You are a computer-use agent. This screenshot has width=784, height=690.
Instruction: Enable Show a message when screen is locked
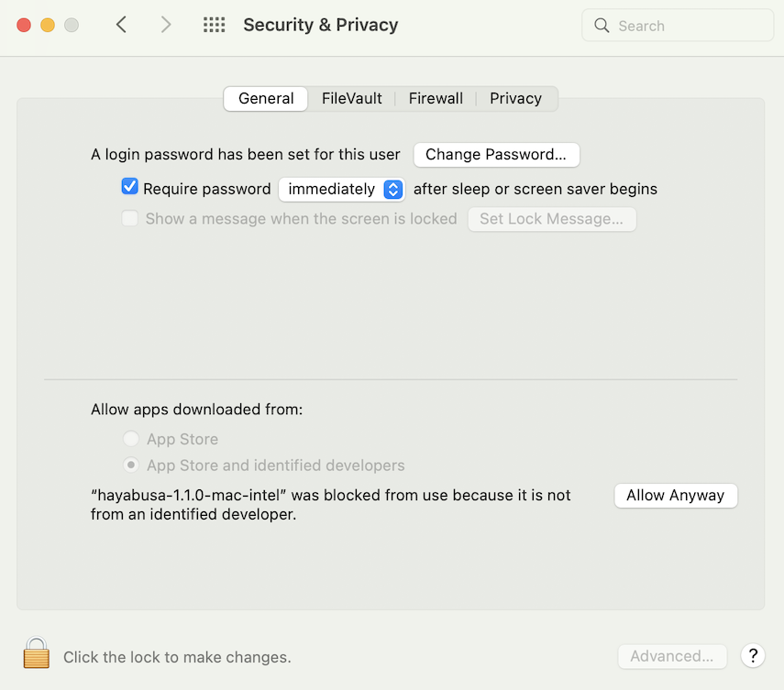click(130, 218)
